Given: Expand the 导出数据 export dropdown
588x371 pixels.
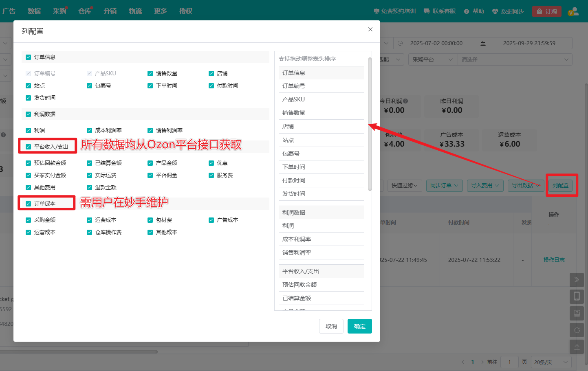Looking at the screenshot, I should (526, 185).
